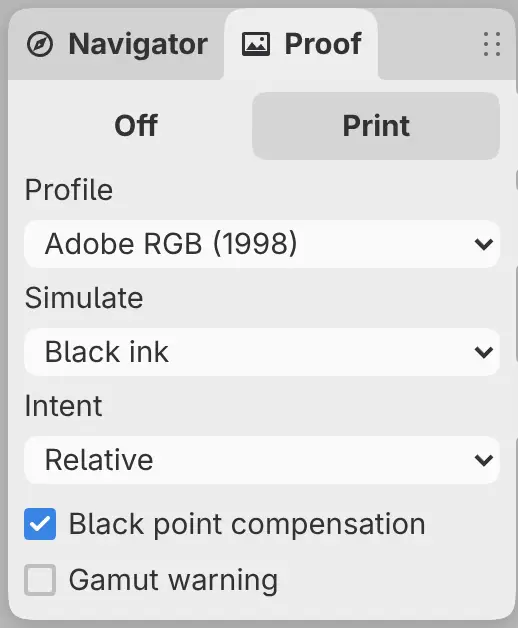Open the Simulate Black ink dropdown
Screen dimensions: 518x628
262,352
